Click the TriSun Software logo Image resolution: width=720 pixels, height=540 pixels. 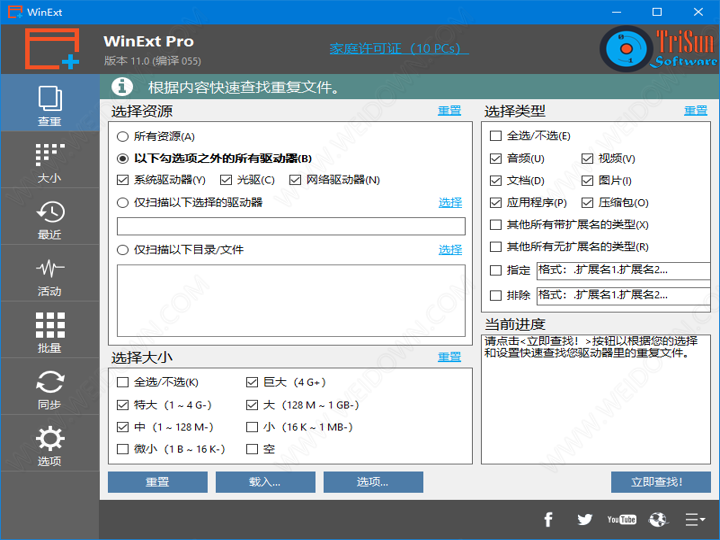(x=658, y=49)
